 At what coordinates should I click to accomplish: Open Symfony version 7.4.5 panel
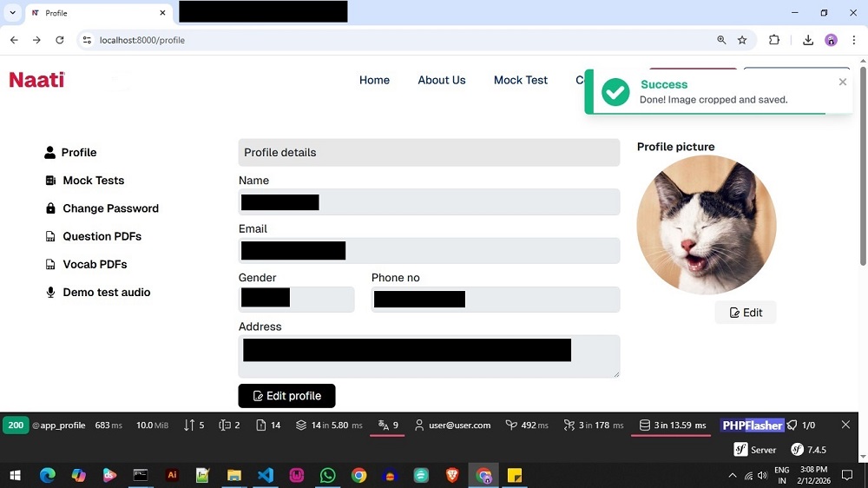pos(809,450)
